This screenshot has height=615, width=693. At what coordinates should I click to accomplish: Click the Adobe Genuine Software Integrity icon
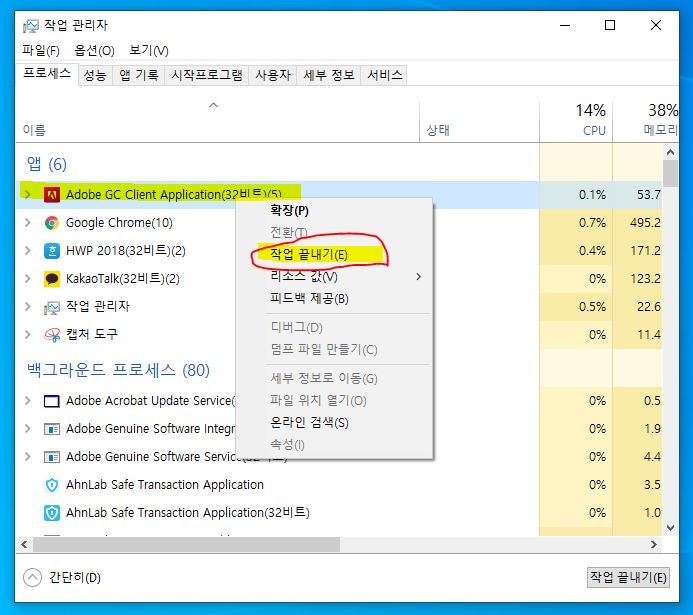coord(52,429)
